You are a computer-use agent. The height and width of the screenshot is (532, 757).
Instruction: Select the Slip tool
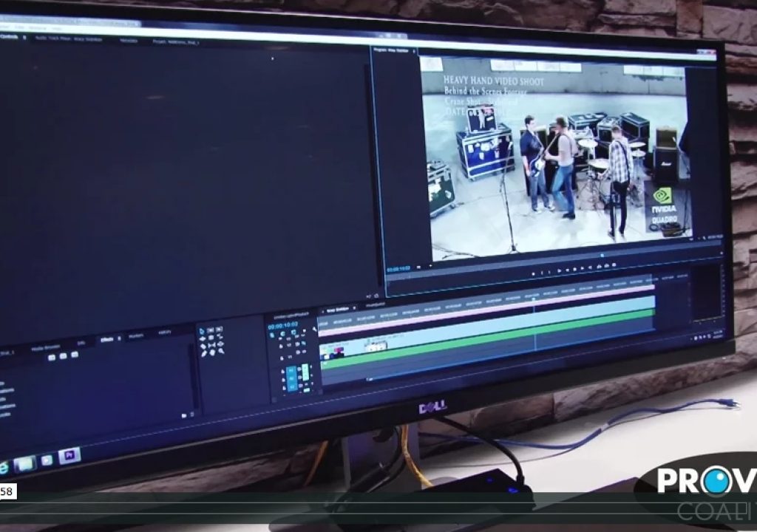[x=212, y=345]
